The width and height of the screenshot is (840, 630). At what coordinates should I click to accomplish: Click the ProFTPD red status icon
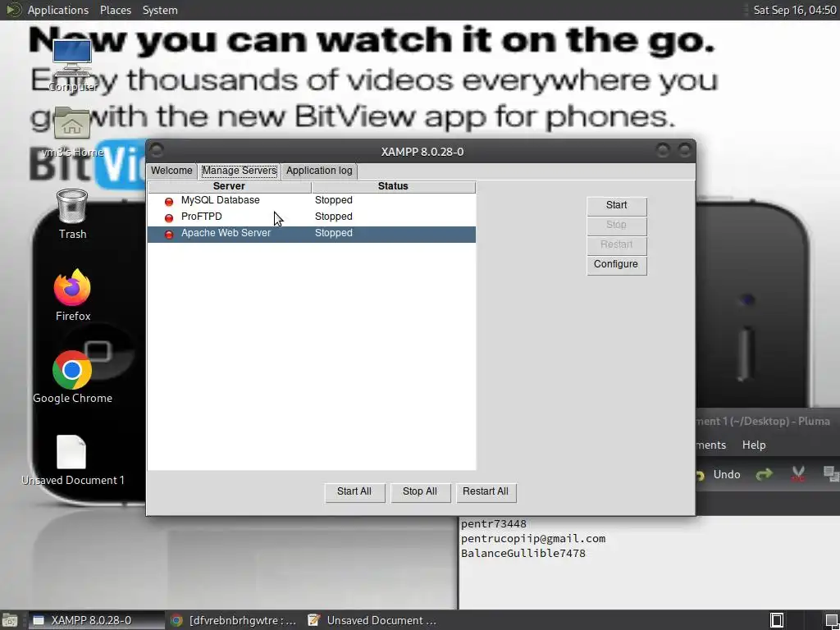click(169, 217)
